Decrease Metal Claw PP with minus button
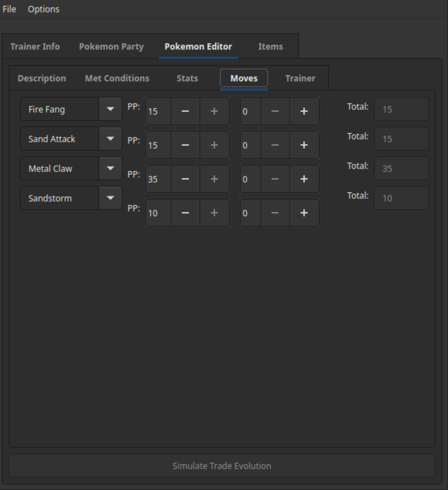This screenshot has width=448, height=490. pos(186,179)
